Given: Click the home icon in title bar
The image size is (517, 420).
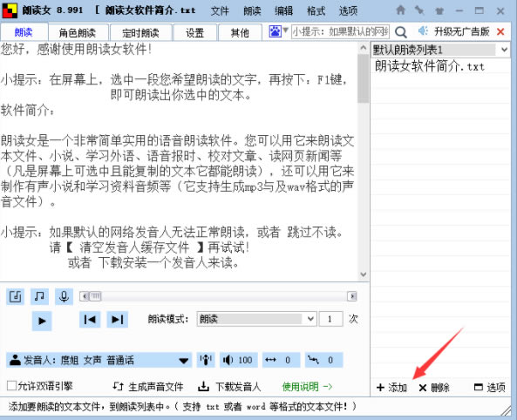Looking at the screenshot, I should click(400, 10).
